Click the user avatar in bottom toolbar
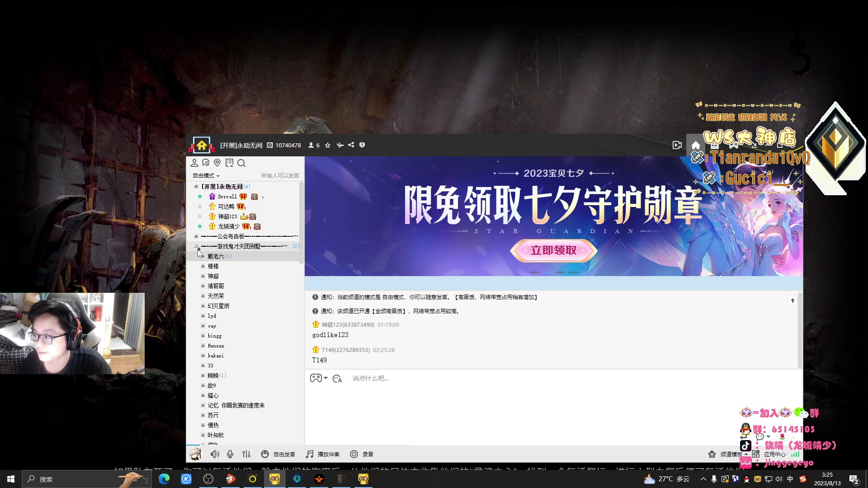The height and width of the screenshot is (488, 868). [x=195, y=454]
